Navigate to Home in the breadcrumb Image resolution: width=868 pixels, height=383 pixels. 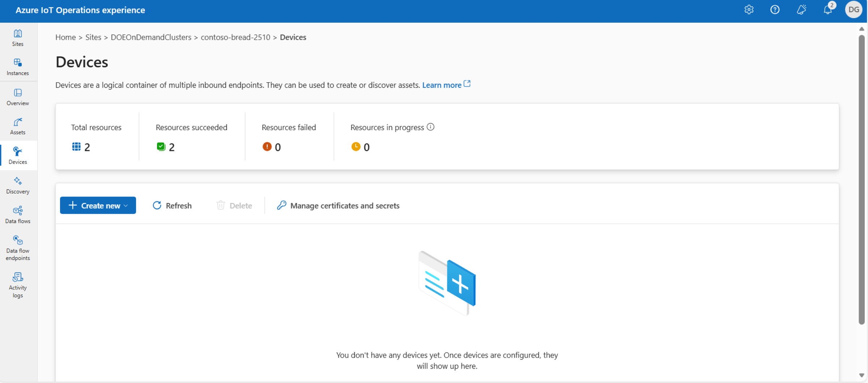click(x=65, y=37)
